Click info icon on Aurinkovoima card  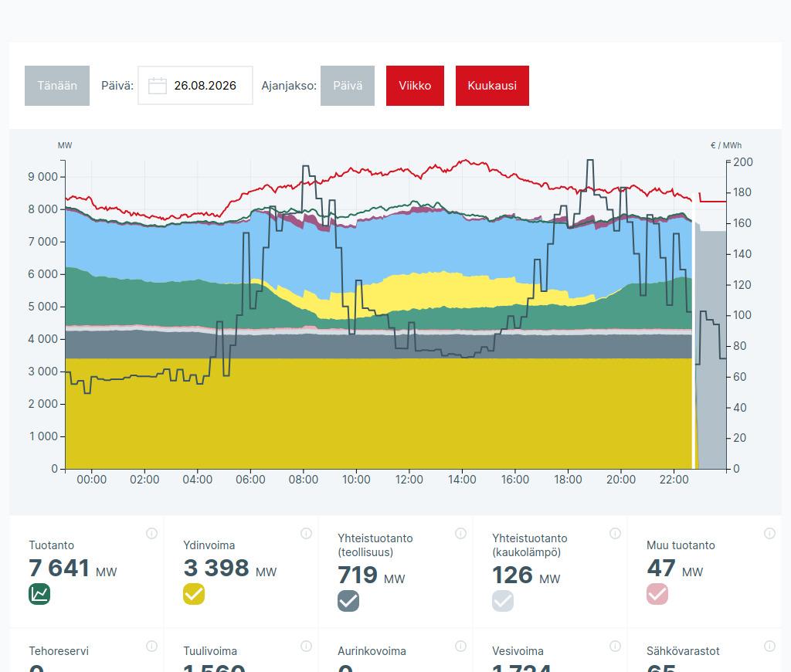(460, 647)
